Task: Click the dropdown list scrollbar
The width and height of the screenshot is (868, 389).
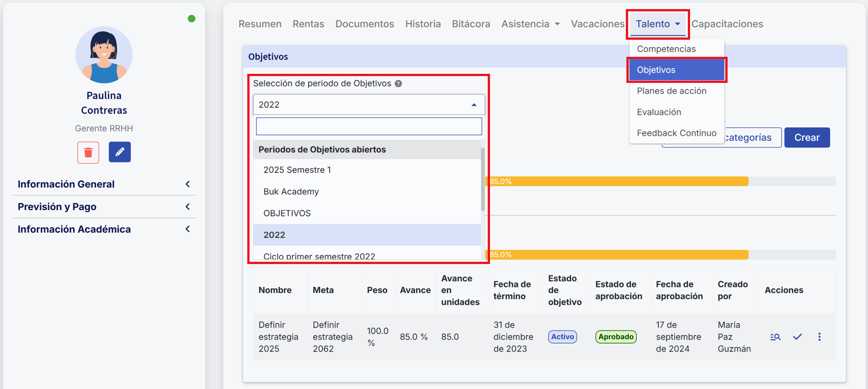Action: pyautogui.click(x=483, y=179)
